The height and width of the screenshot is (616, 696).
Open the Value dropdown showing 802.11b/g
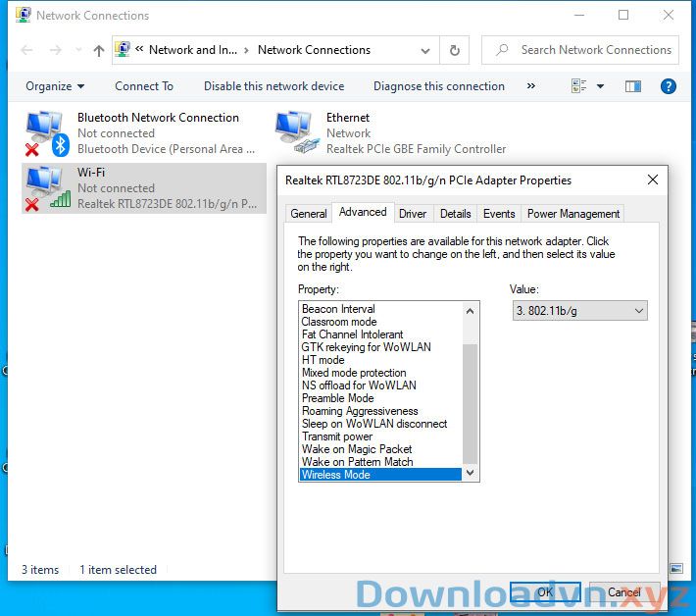pyautogui.click(x=579, y=311)
